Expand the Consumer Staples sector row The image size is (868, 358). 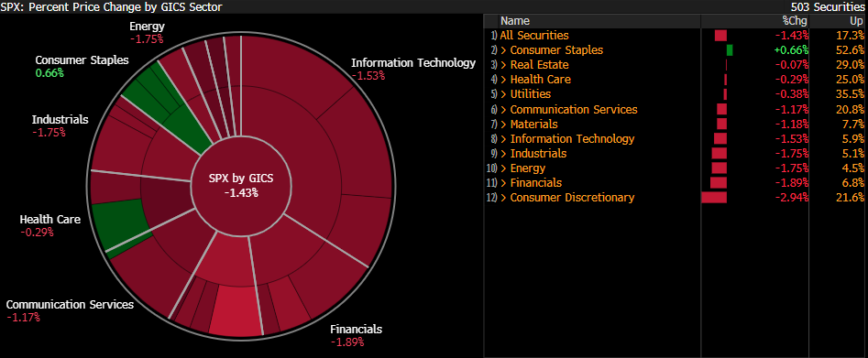tap(503, 49)
